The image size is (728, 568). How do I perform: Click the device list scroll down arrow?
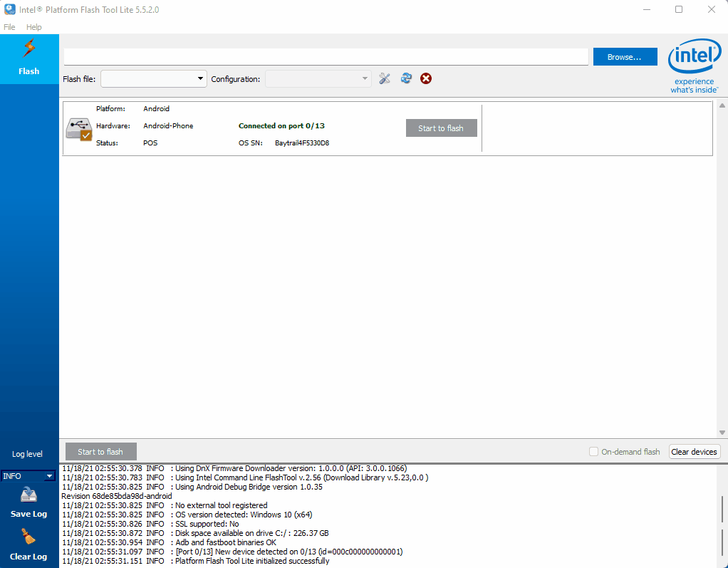722,433
